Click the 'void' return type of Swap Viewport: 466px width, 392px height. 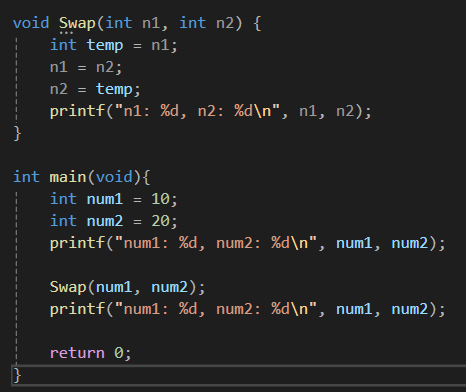tap(31, 23)
